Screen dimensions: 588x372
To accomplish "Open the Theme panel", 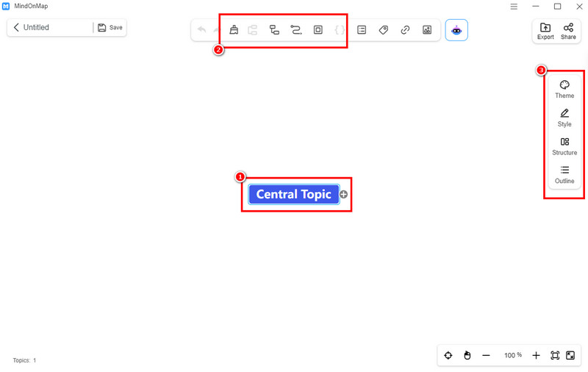I will 564,89.
